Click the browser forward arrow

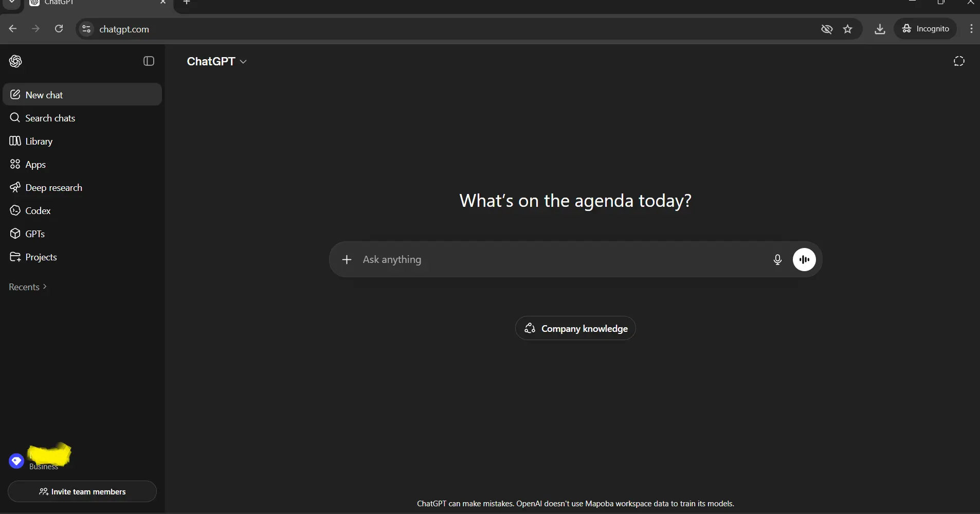35,29
